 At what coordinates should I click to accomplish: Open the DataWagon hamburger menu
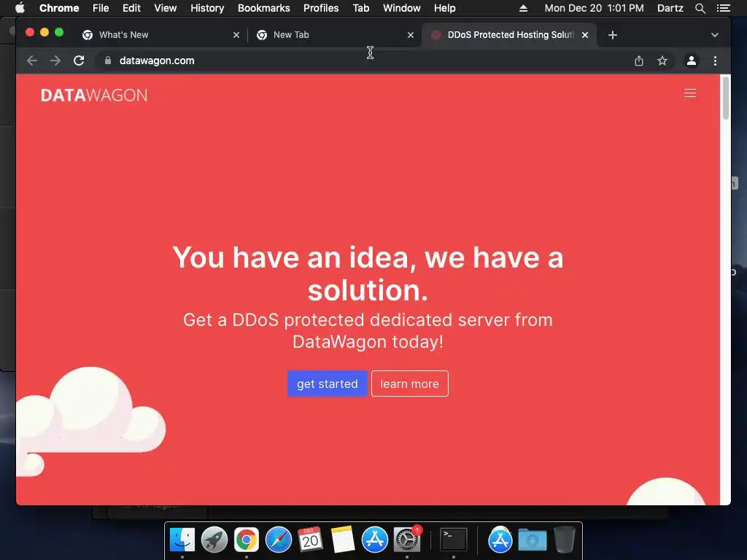click(690, 93)
